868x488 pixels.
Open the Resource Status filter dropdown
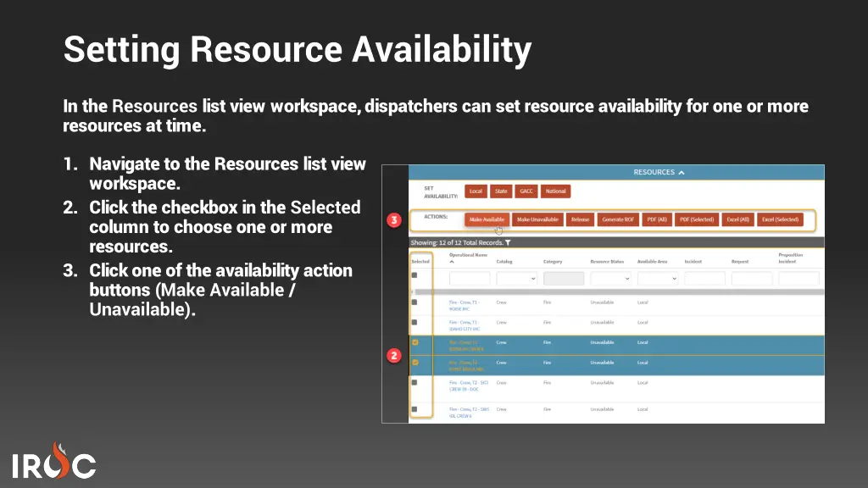tap(610, 278)
